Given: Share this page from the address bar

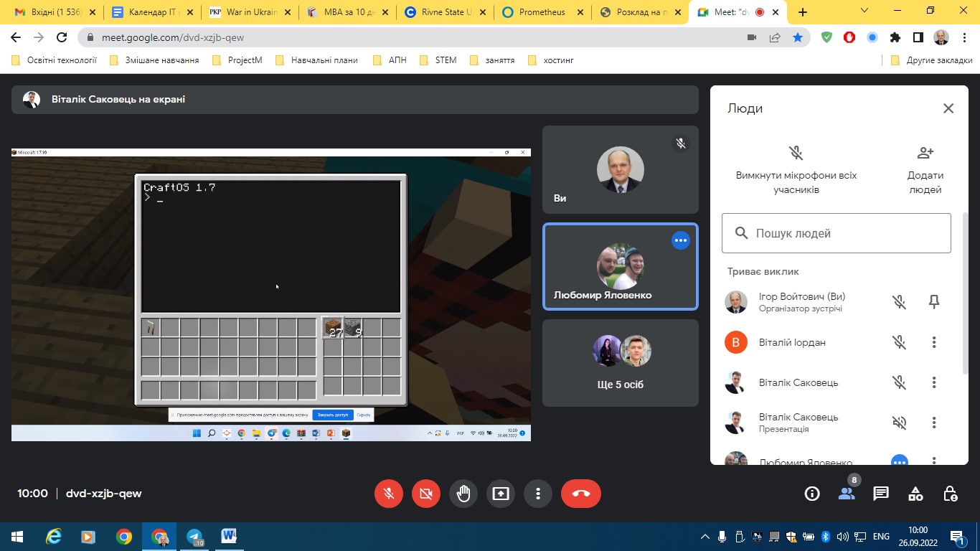Looking at the screenshot, I should pyautogui.click(x=775, y=37).
